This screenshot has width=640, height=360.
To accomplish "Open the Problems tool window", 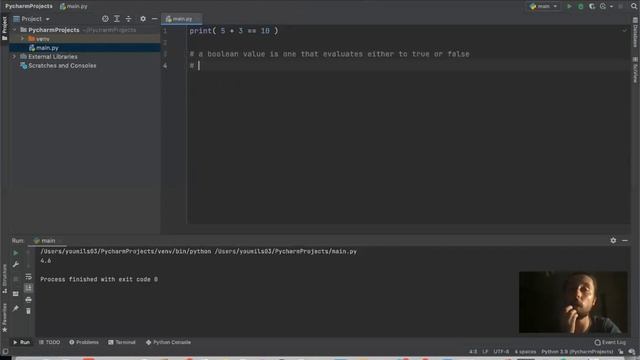I will point(84,342).
